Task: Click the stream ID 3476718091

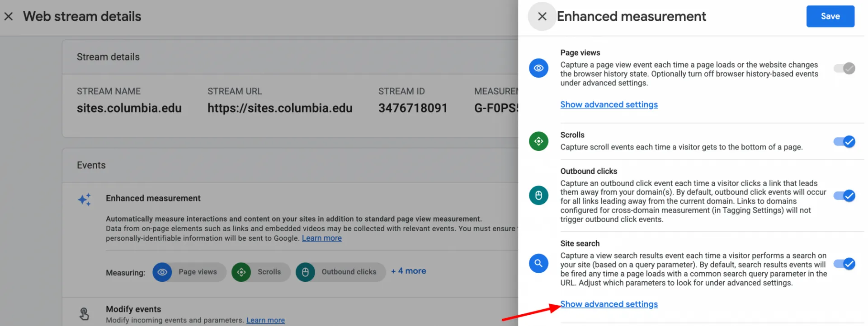Action: pos(413,108)
